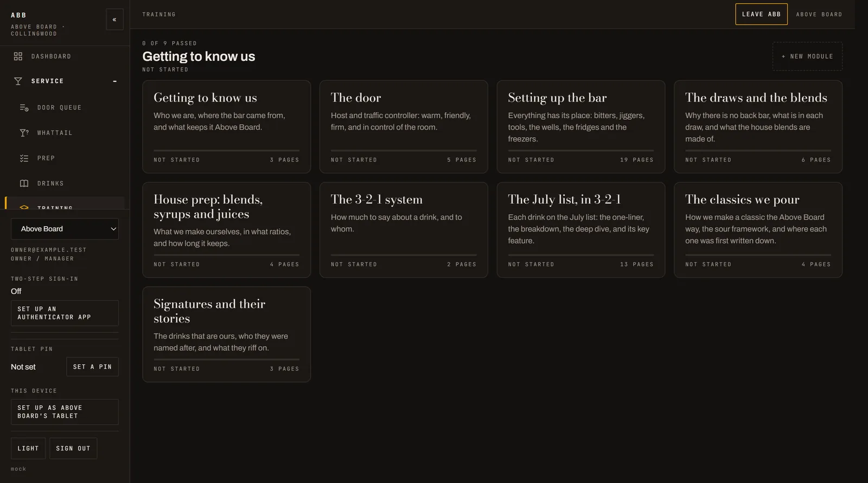Viewport: 868px width, 483px height.
Task: Click the "Not set" tablet PIN status
Action: tap(23, 367)
